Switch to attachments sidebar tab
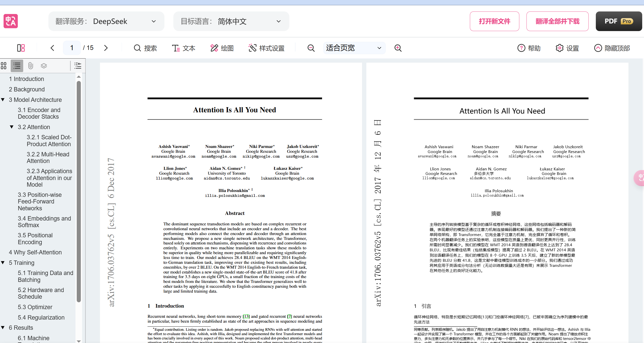644x343 pixels. pos(30,66)
